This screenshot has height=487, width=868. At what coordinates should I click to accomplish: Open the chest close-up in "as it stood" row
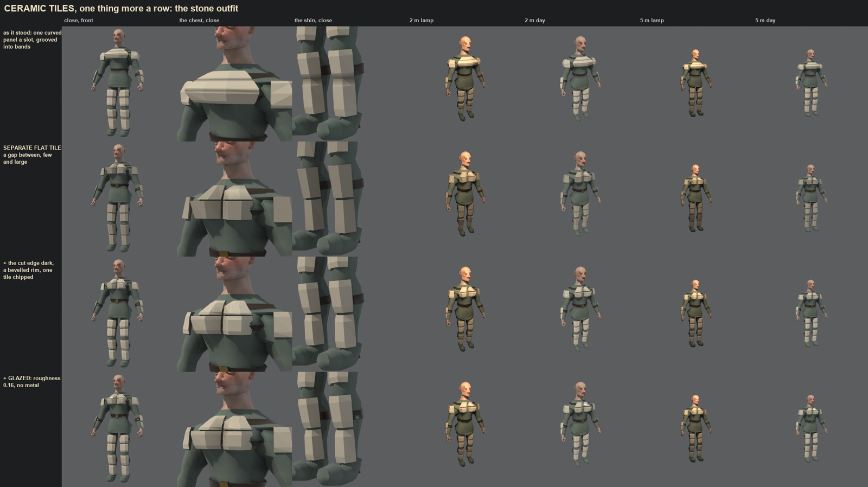coord(234,84)
